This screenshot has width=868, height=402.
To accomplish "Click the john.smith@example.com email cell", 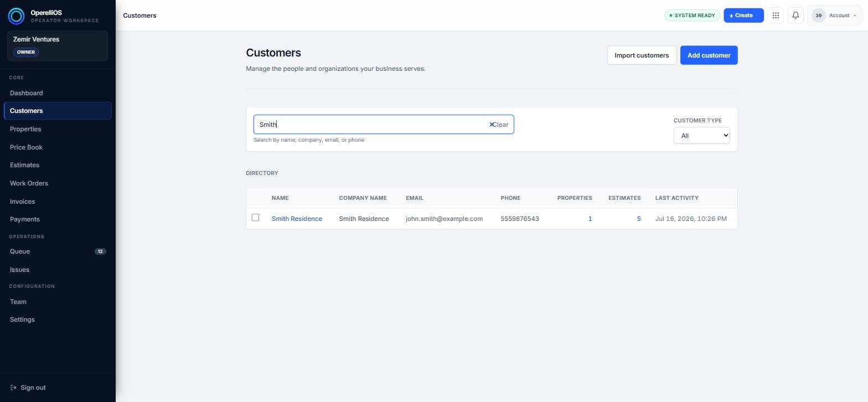I will 444,219.
